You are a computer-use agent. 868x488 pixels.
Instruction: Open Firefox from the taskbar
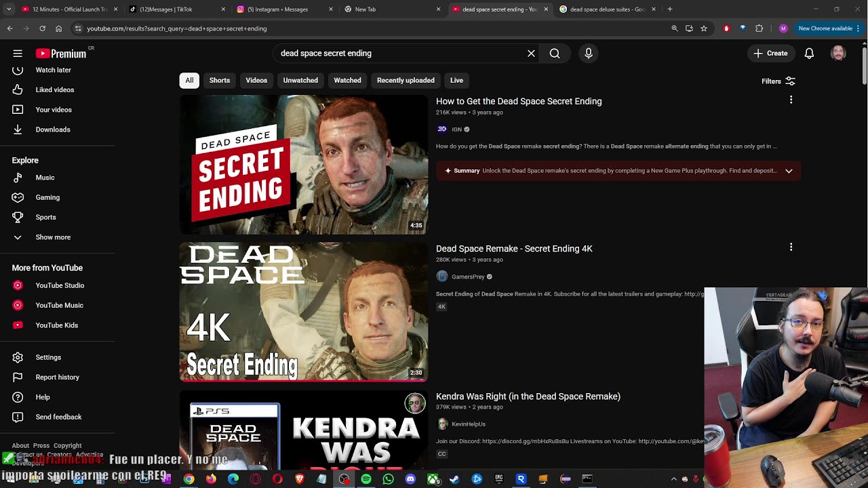(211, 479)
